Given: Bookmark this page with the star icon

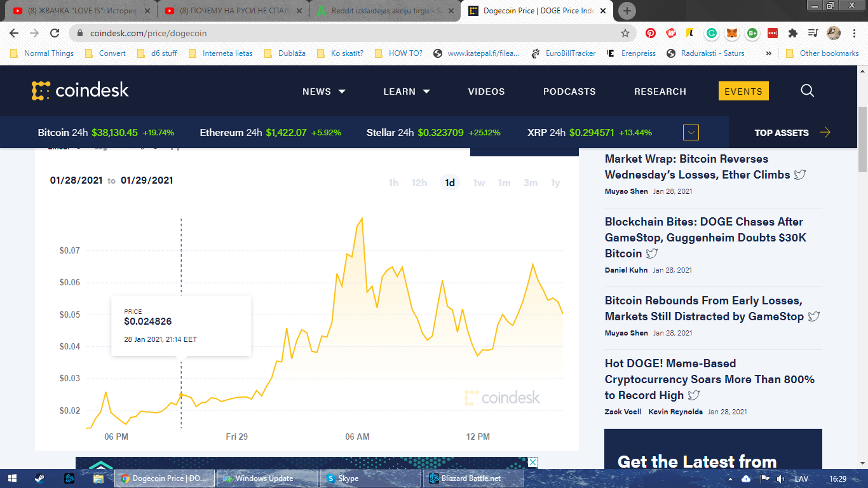Looking at the screenshot, I should click(625, 33).
